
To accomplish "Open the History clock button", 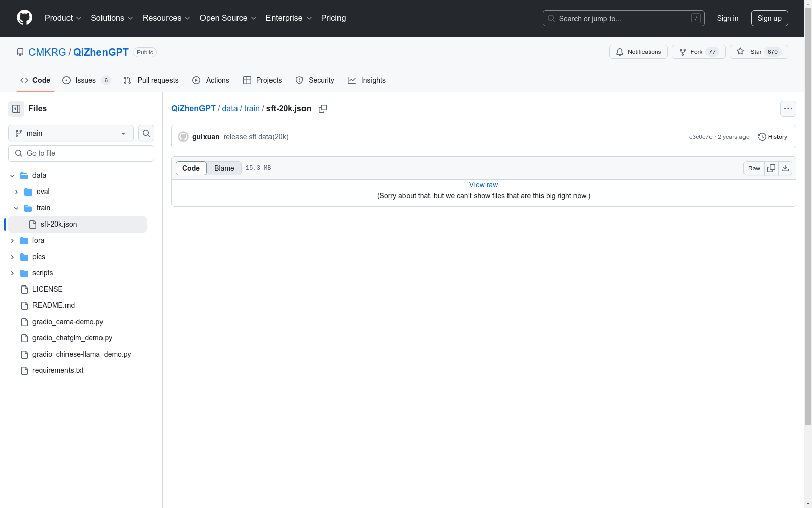I will pyautogui.click(x=772, y=137).
